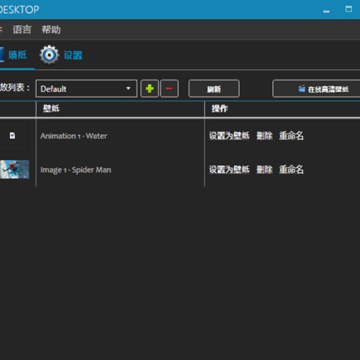The width and height of the screenshot is (360, 360).
Task: Maximize the window
Action: click(x=349, y=9)
